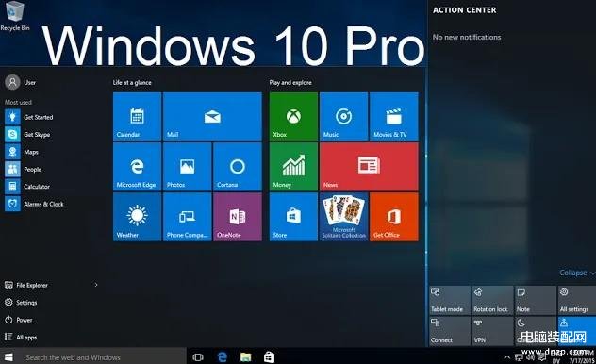596x364 pixels.
Task: Launch Edge from the taskbar
Action: [223, 357]
